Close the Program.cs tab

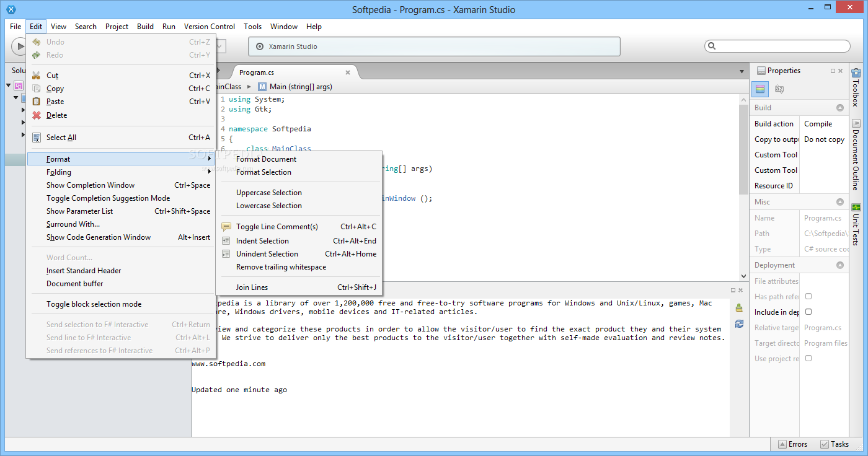348,72
